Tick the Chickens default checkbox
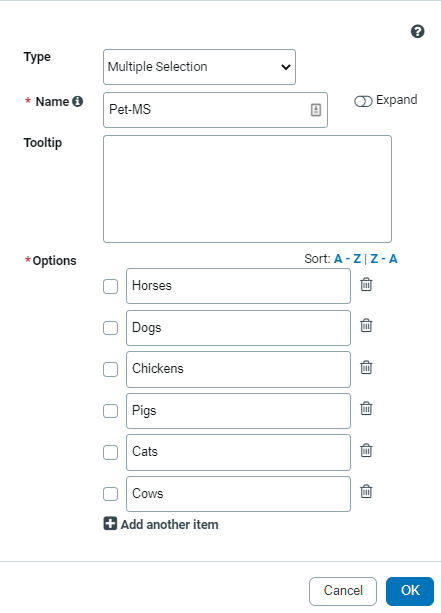The image size is (441, 613). click(111, 369)
